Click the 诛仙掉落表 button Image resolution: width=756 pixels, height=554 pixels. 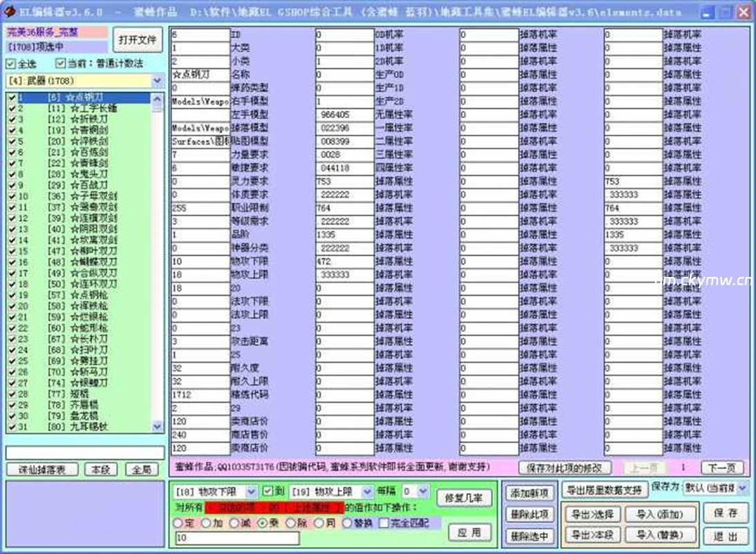42,469
